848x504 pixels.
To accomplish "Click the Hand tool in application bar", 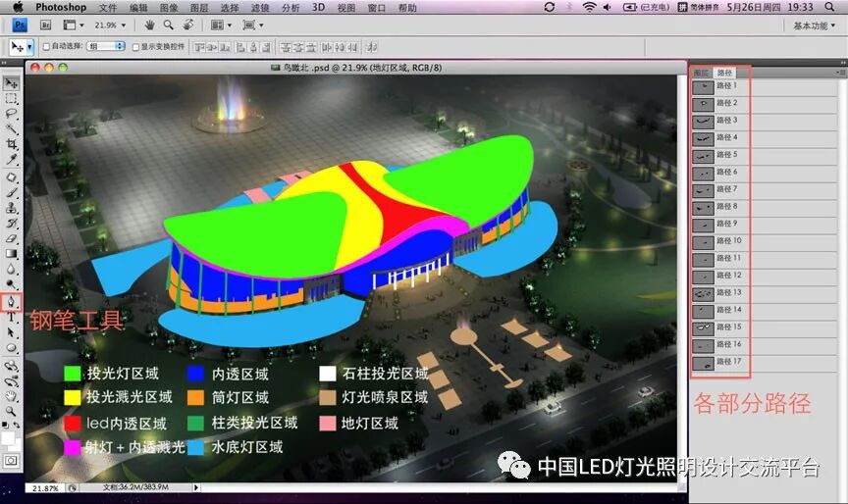I will click(150, 25).
